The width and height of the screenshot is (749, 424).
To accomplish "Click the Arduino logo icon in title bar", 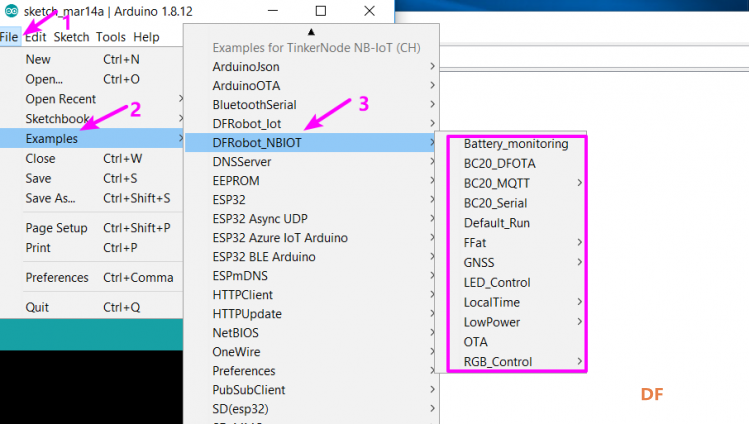I will [11, 11].
